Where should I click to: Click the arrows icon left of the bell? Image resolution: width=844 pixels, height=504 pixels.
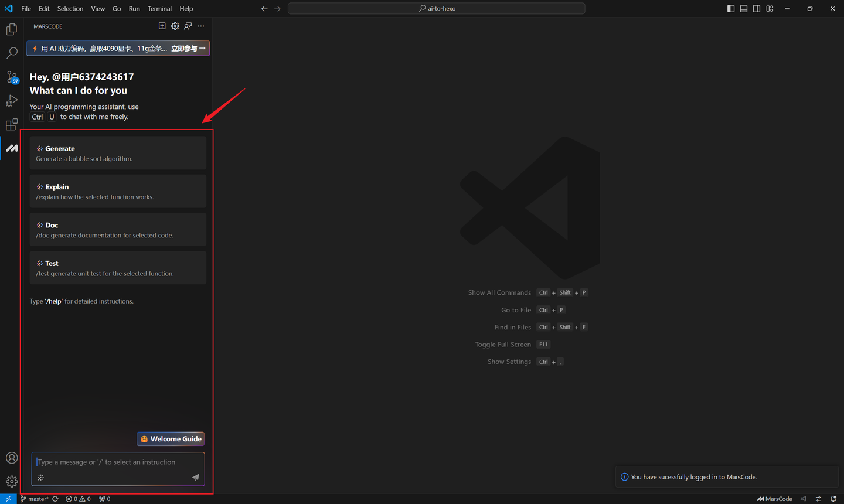(x=819, y=499)
